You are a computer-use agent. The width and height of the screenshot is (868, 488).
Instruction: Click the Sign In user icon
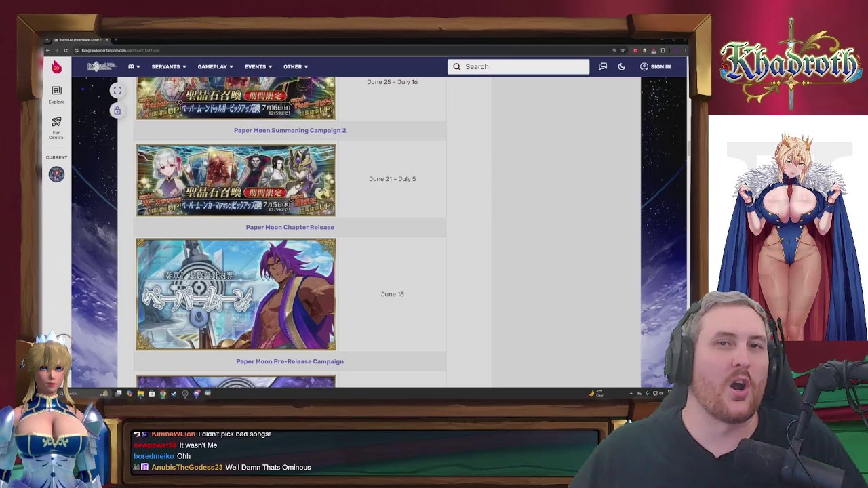coord(644,66)
